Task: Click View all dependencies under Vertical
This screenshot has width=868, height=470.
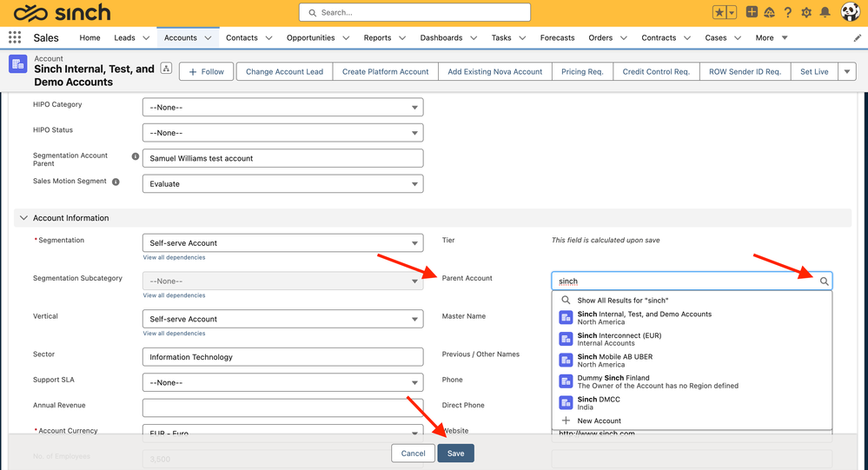Action: tap(174, 334)
